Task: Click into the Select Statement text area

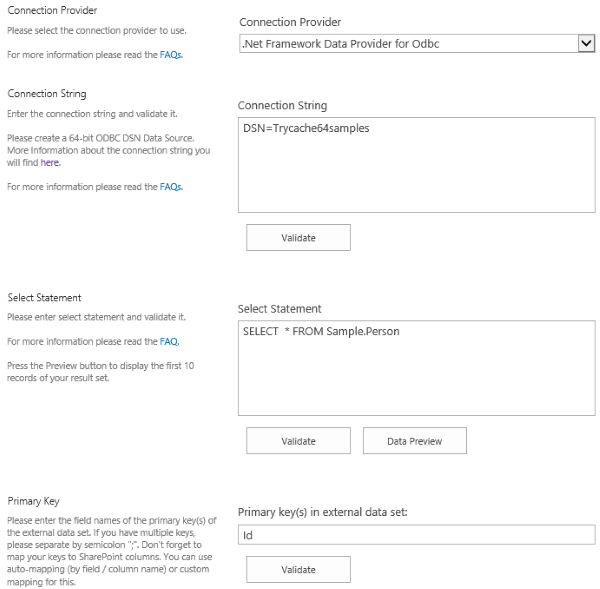Action: pyautogui.click(x=416, y=367)
